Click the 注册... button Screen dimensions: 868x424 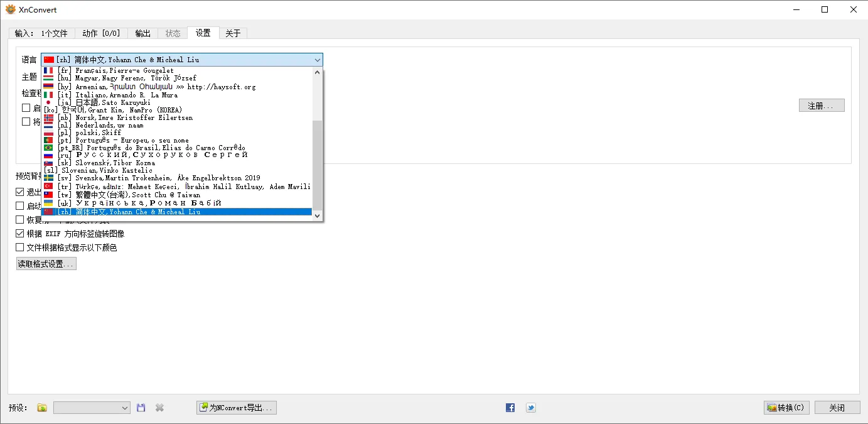(x=822, y=106)
